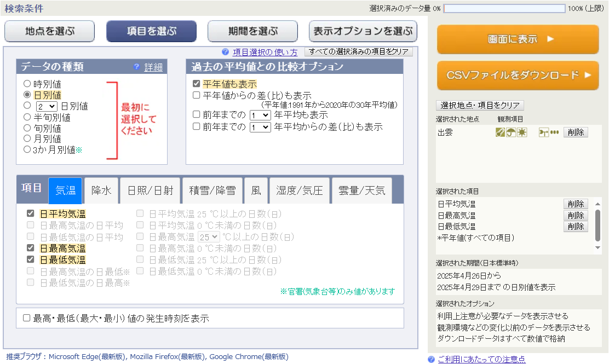Screen dimensions: 609x364
Task: Click the help icon beside 項目選択の使い方
Action: 225,52
